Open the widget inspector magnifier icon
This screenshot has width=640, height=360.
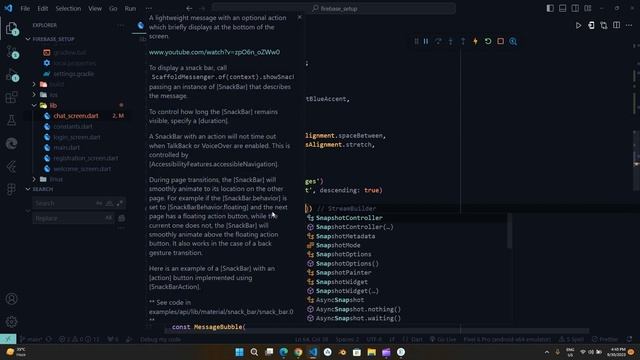pos(513,41)
